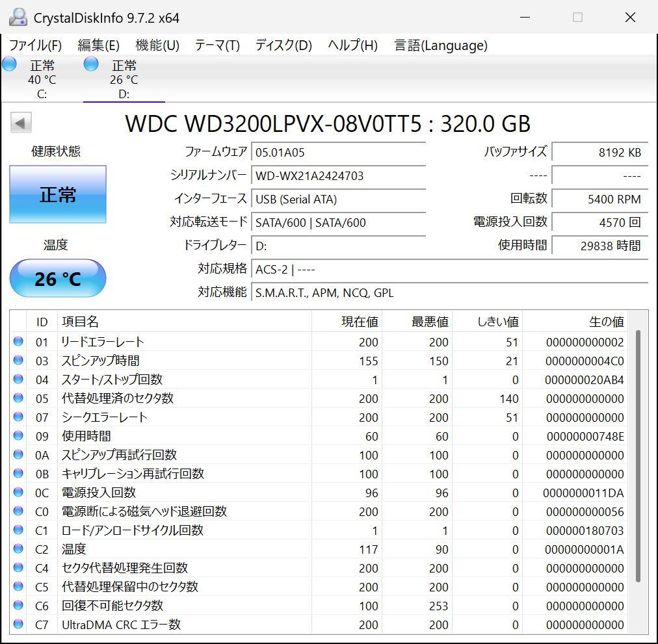Click the 正常 health status button
658x644 pixels.
coord(58,194)
